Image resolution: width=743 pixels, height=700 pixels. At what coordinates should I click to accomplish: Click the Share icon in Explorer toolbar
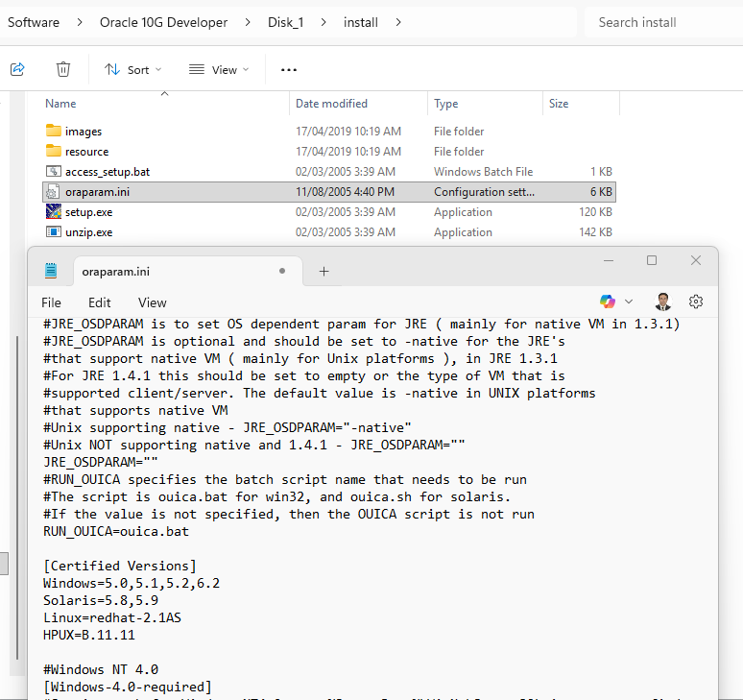(17, 69)
